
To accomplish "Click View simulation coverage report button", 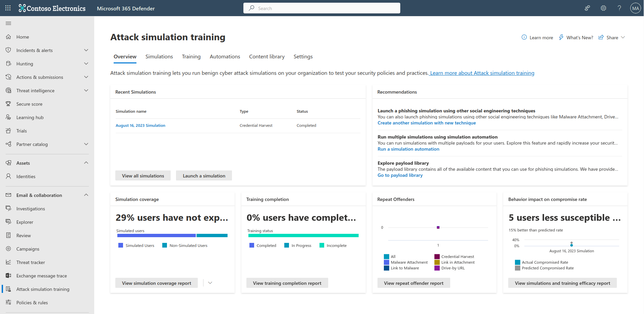I will point(157,283).
